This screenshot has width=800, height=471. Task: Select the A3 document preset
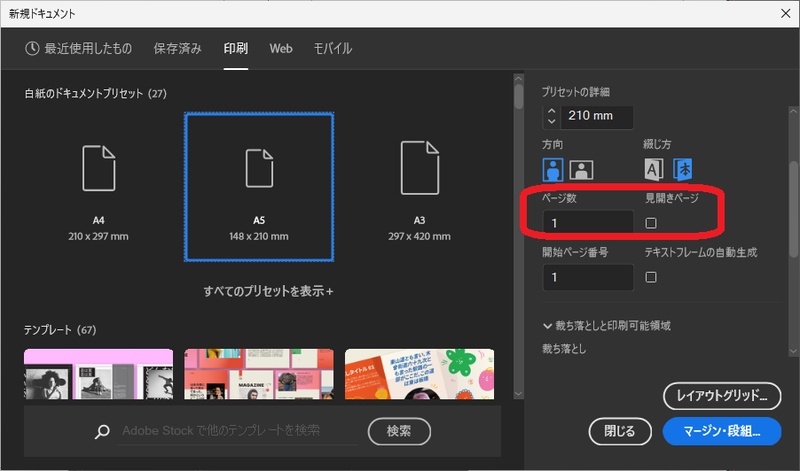coord(419,187)
